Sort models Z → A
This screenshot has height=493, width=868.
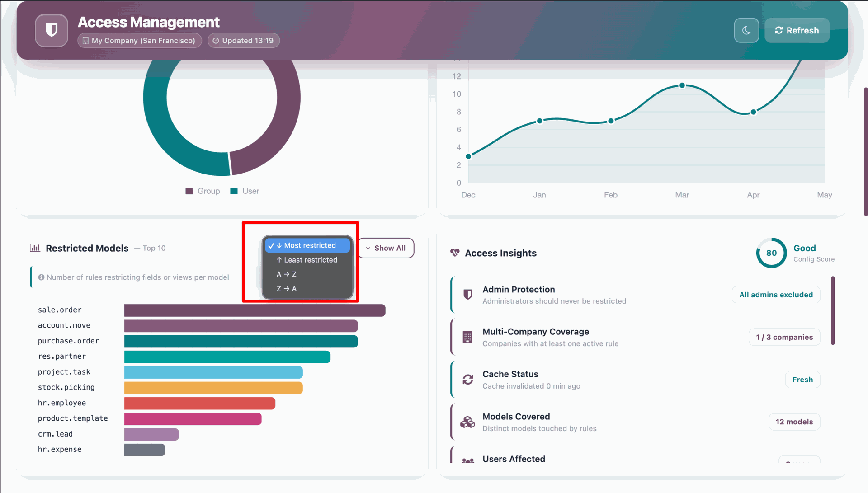point(307,289)
